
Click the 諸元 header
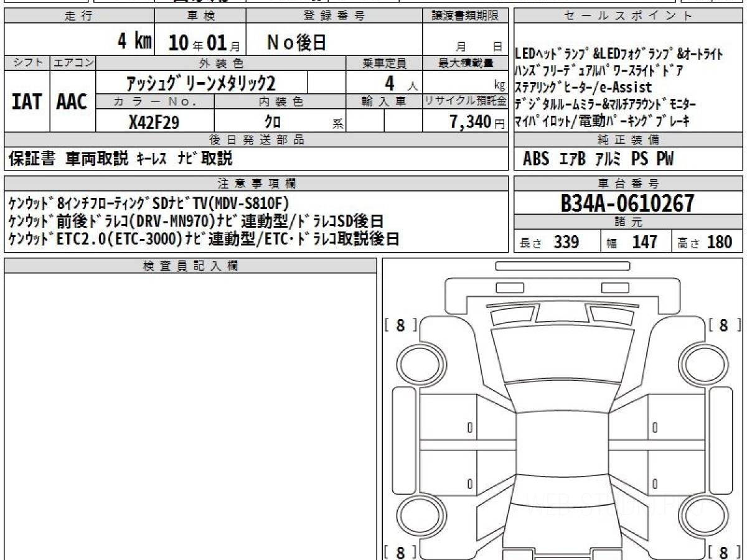point(628,223)
